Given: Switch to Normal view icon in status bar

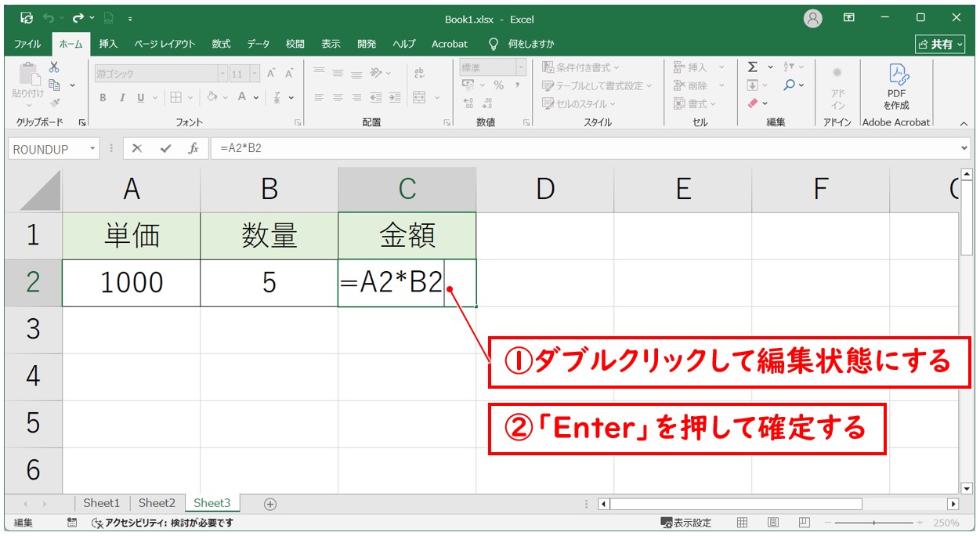Looking at the screenshot, I should (x=742, y=523).
